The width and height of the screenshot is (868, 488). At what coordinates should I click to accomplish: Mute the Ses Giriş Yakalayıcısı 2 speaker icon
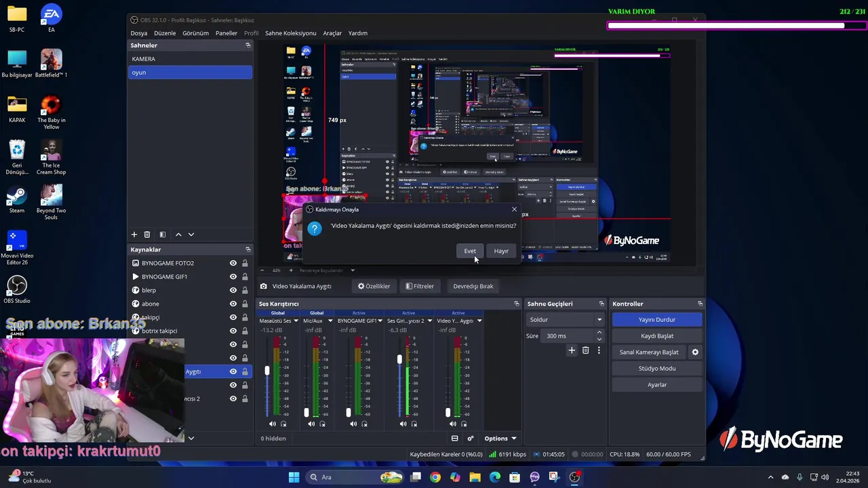pos(403,424)
